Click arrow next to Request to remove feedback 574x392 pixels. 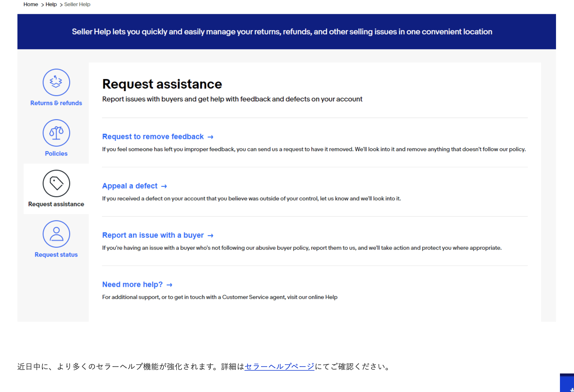coord(211,137)
